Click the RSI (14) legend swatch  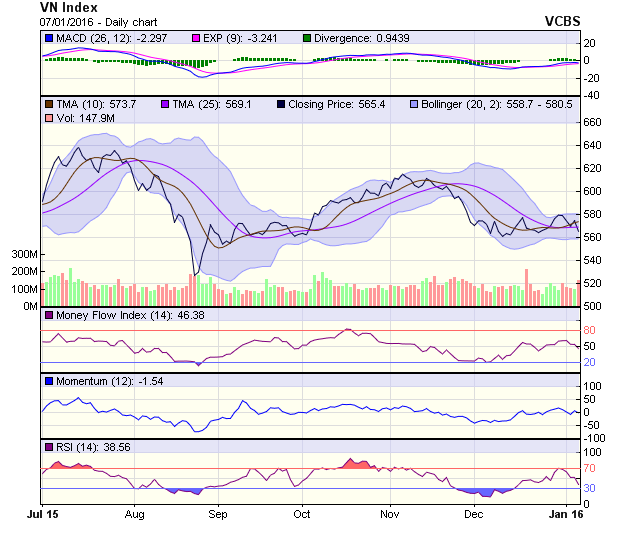[x=48, y=447]
